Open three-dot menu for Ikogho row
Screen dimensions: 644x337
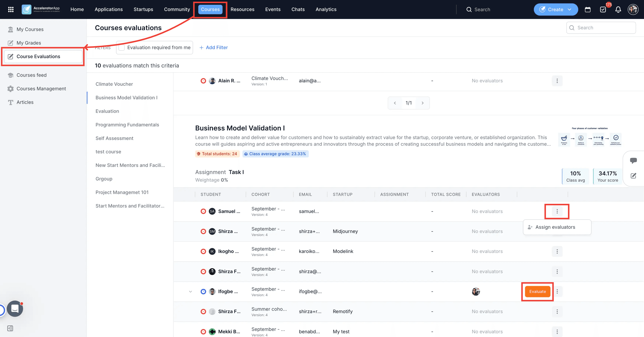pyautogui.click(x=557, y=251)
